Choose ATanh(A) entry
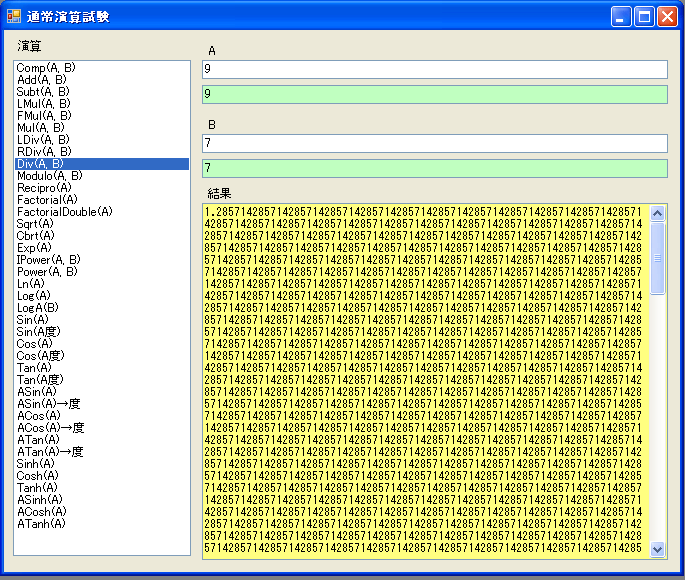Image resolution: width=685 pixels, height=580 pixels. coord(102,524)
